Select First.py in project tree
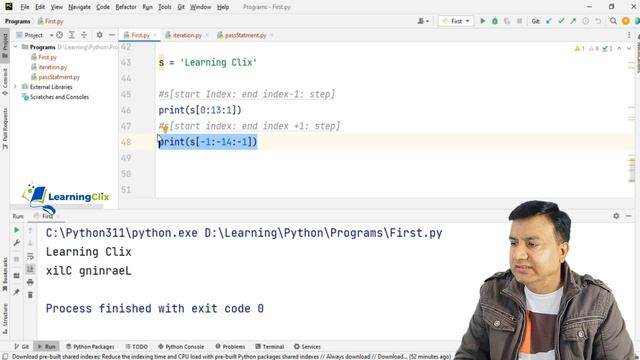The width and height of the screenshot is (640, 360). (x=47, y=57)
